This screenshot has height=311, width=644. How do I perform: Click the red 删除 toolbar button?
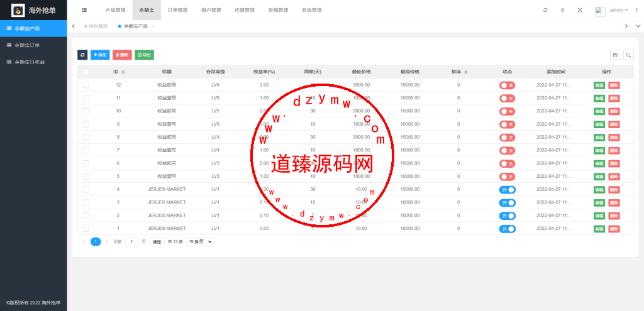pyautogui.click(x=122, y=55)
